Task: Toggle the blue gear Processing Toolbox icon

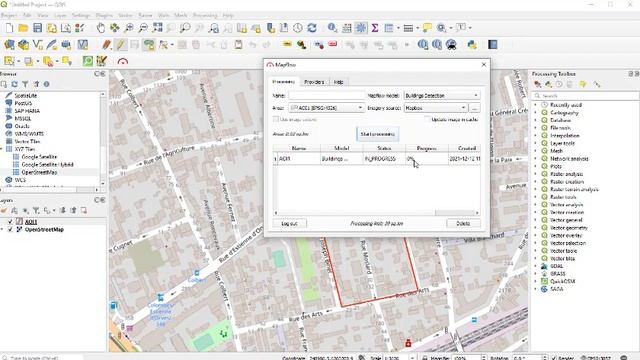Action: coord(361,28)
